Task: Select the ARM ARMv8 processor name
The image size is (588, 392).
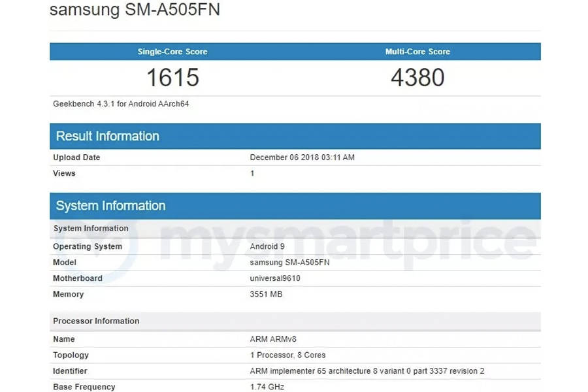Action: click(x=272, y=338)
